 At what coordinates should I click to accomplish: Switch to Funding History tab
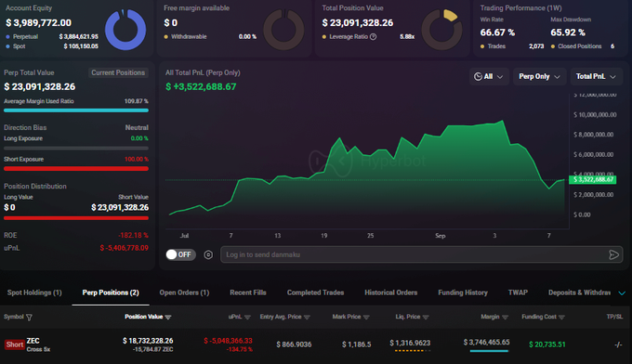pyautogui.click(x=463, y=292)
